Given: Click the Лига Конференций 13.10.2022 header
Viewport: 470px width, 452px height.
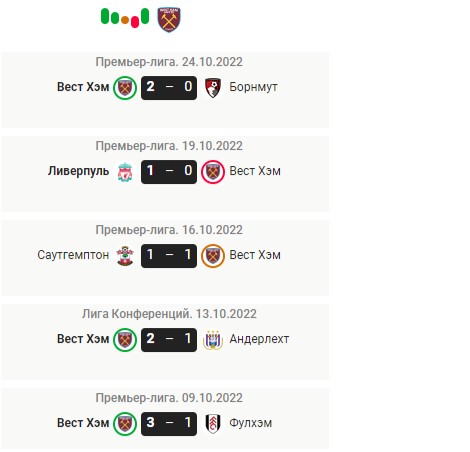Looking at the screenshot, I should coord(169,314).
